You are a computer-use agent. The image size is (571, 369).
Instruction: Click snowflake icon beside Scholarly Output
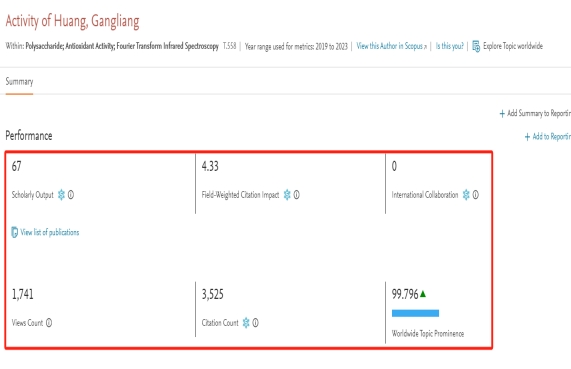pos(61,195)
